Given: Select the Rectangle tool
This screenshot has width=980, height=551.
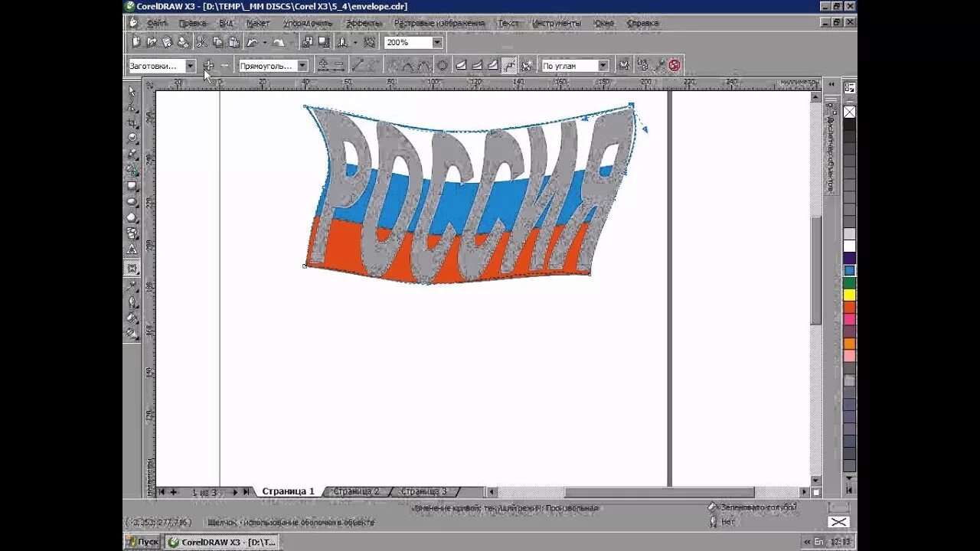Looking at the screenshot, I should [132, 186].
